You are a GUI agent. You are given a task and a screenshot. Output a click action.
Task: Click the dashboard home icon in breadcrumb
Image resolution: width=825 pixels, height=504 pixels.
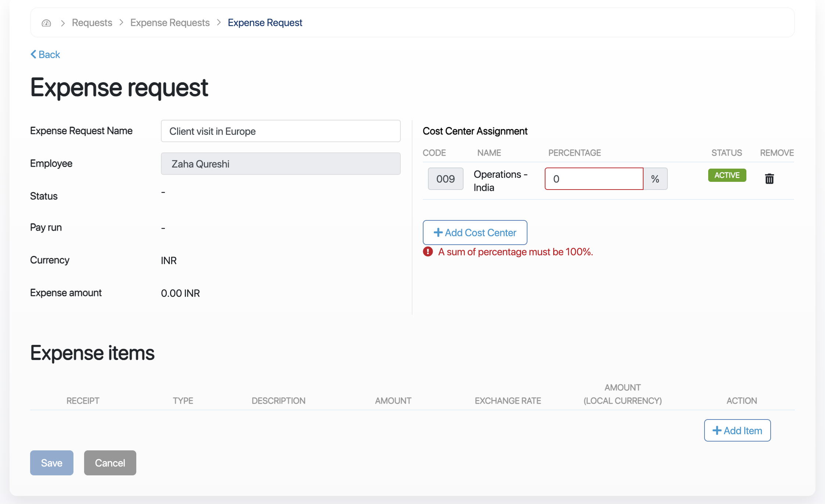pyautogui.click(x=46, y=23)
